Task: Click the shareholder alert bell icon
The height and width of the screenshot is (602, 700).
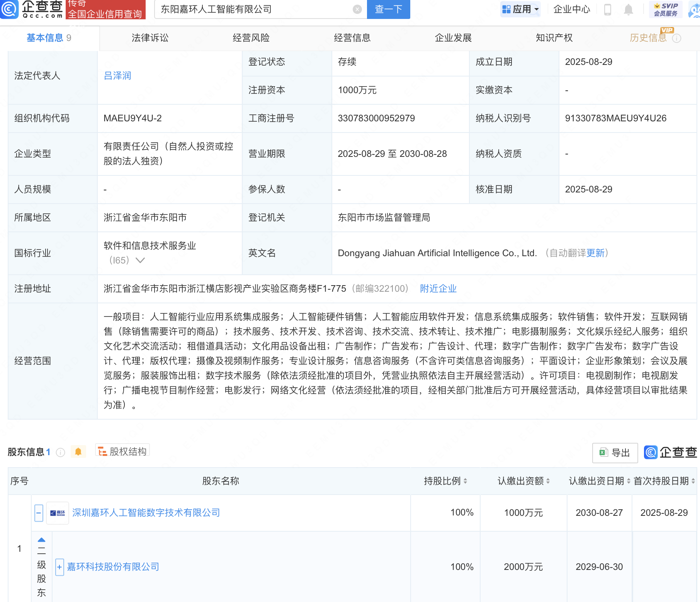Action: click(x=78, y=452)
